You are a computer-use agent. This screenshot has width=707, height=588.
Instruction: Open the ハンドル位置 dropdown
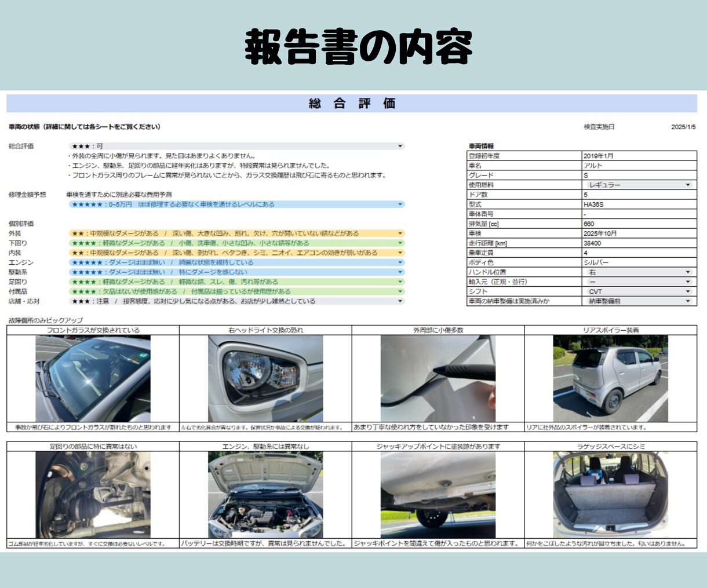coord(639,272)
